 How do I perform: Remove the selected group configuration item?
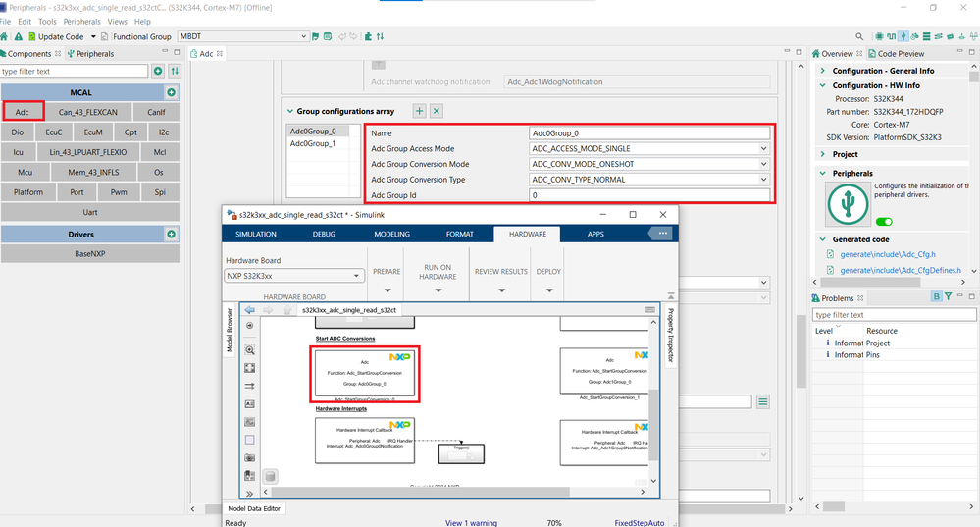point(437,111)
